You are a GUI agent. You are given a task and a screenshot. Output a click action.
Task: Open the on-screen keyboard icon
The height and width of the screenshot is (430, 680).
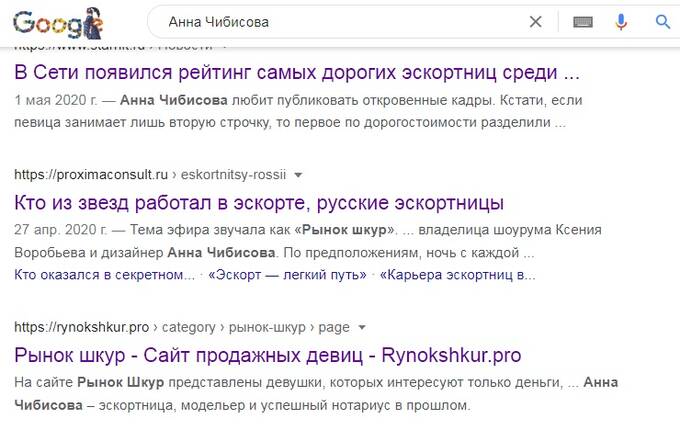[583, 22]
